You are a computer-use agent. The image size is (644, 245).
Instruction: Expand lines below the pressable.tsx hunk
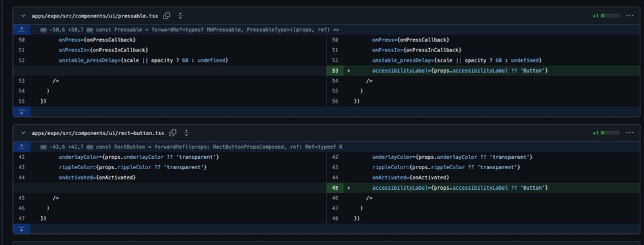(22, 112)
